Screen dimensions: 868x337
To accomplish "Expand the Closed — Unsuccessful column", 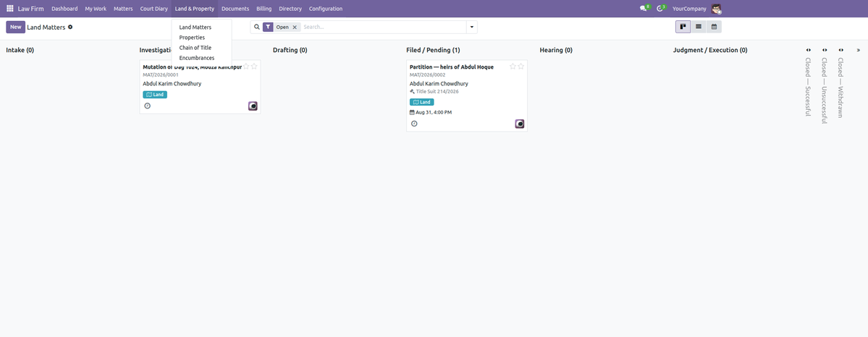I will [825, 50].
